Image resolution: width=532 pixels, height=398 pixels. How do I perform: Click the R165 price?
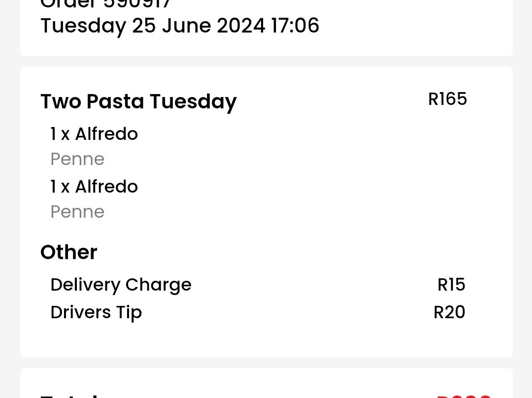point(447,99)
